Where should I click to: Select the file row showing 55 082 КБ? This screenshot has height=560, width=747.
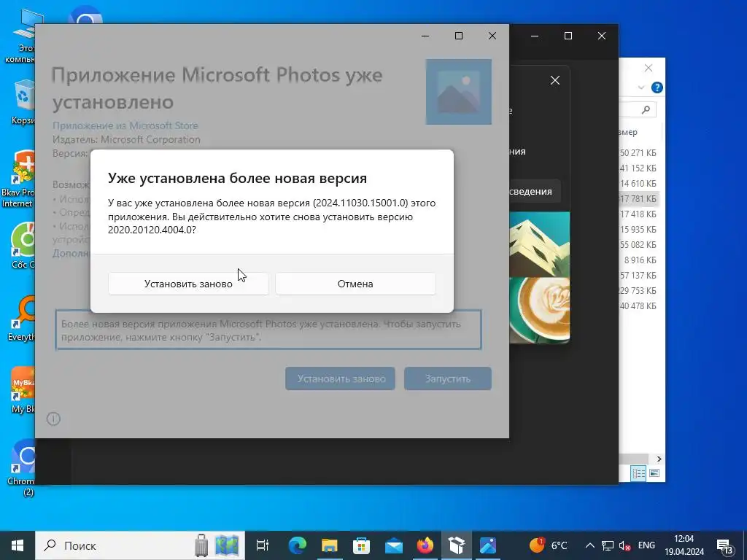coord(639,245)
